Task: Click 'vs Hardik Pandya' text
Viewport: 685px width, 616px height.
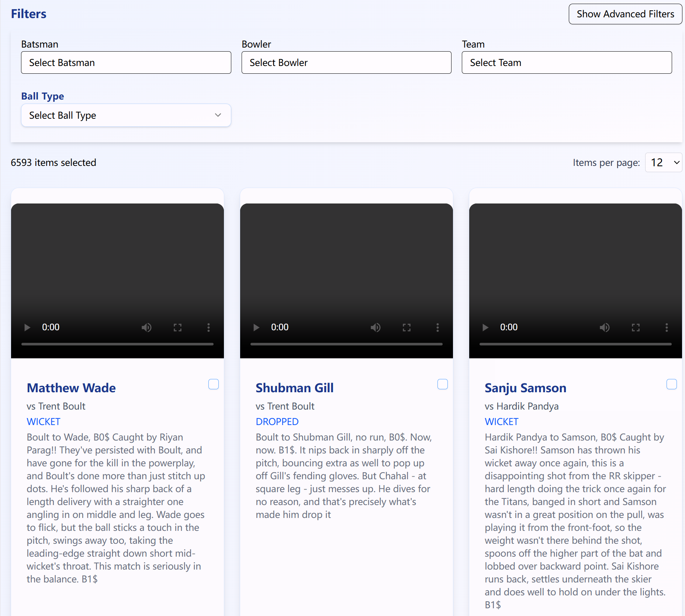Action: pos(522,406)
